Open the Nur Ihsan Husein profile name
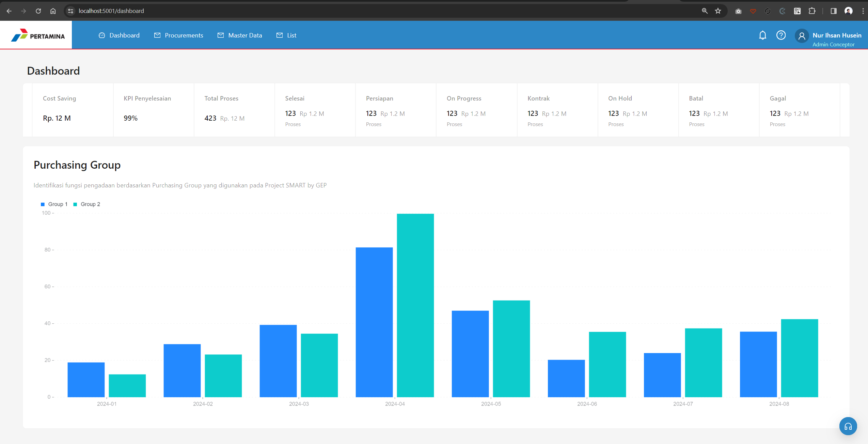 tap(837, 35)
